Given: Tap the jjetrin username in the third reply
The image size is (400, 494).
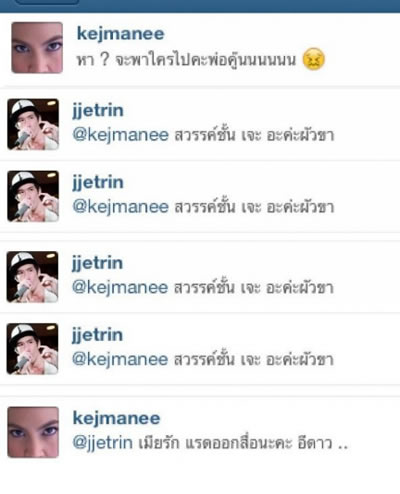Looking at the screenshot, I should (97, 264).
